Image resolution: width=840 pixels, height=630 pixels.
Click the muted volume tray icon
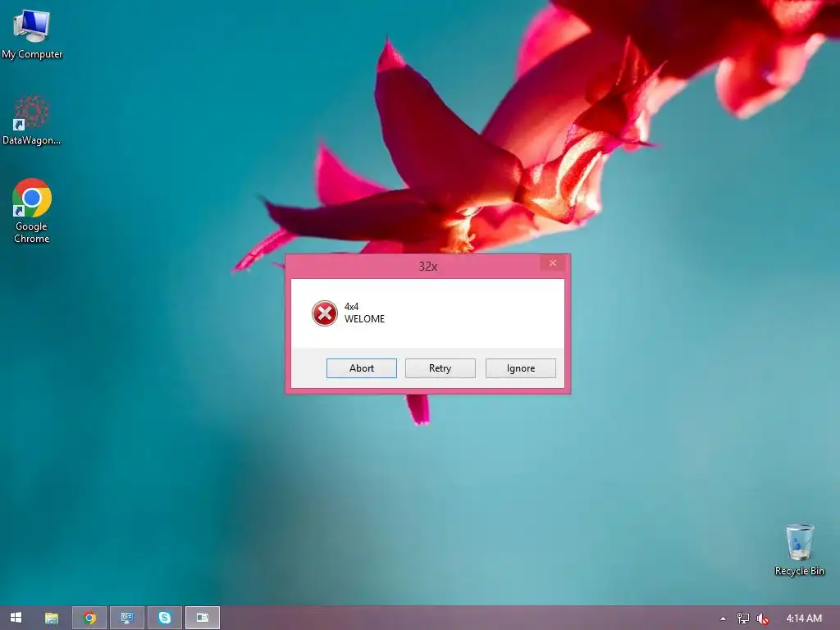(762, 619)
